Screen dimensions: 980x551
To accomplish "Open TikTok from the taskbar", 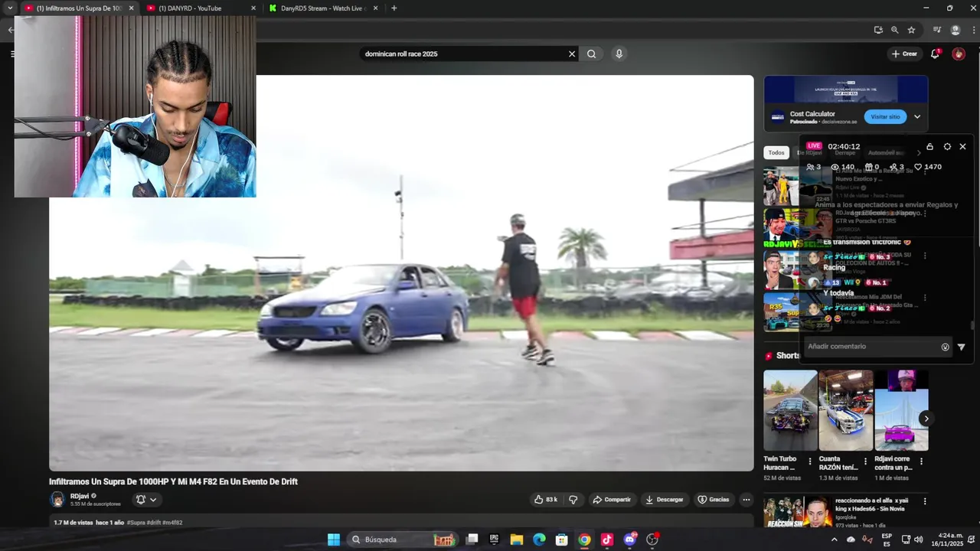I will (607, 540).
